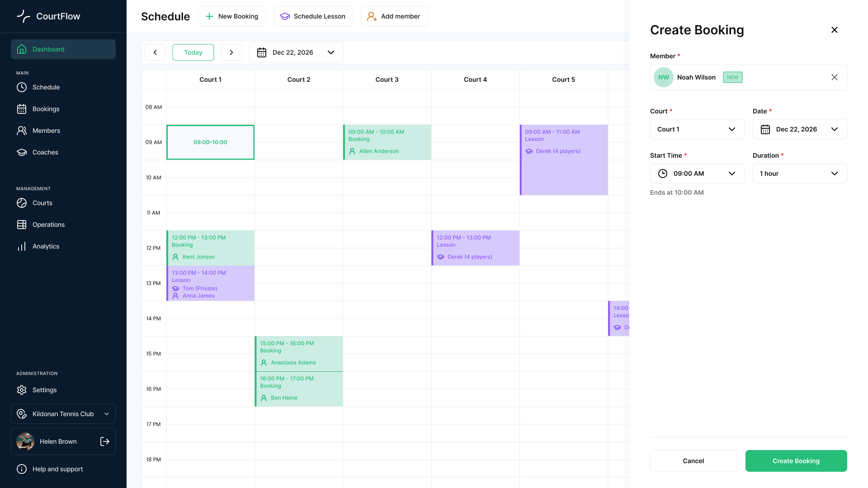Click the Operations table icon
This screenshot has height=488, width=868.
click(22, 225)
